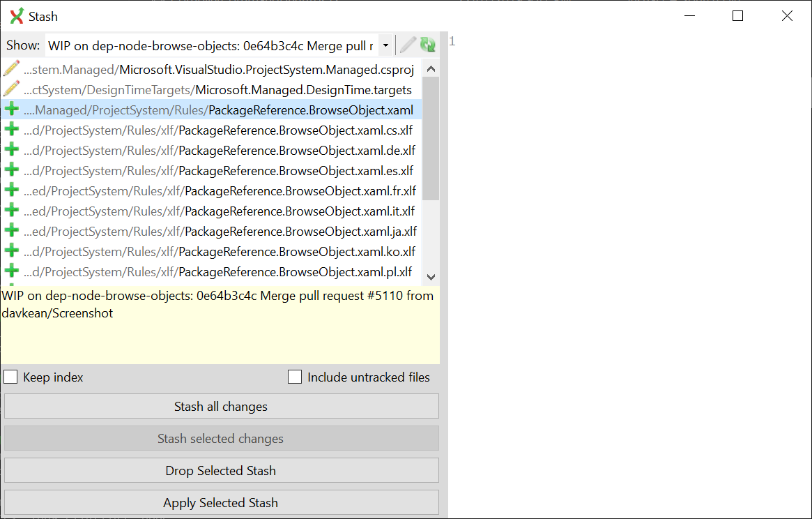Click the Drop Selected Stash button
The image size is (812, 519).
click(220, 470)
